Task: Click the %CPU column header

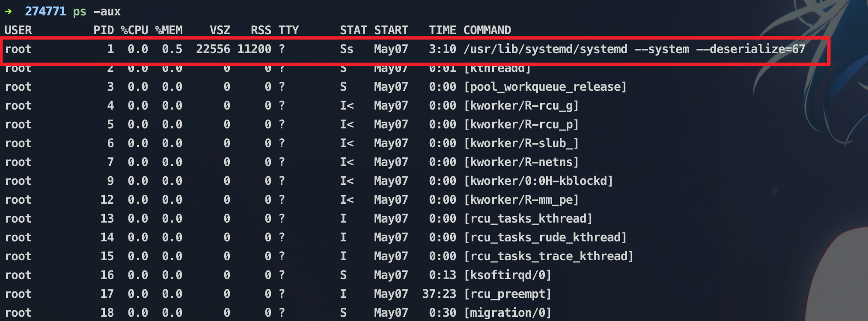Action: coord(134,30)
